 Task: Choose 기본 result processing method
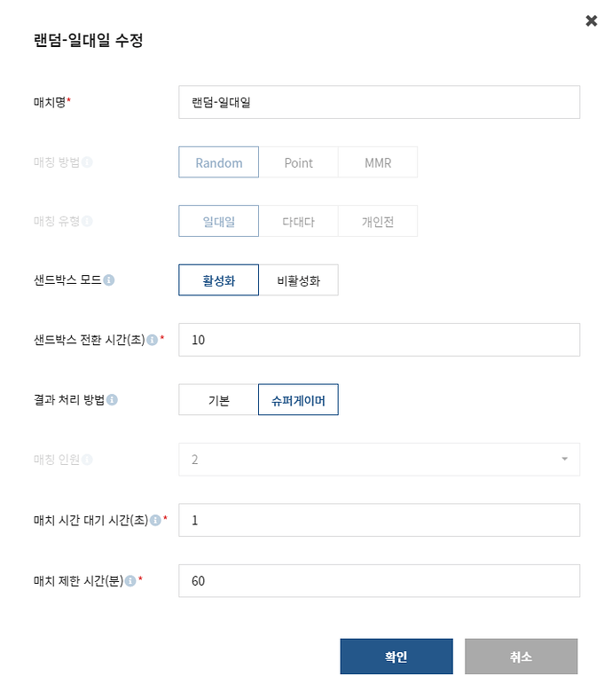pos(219,399)
